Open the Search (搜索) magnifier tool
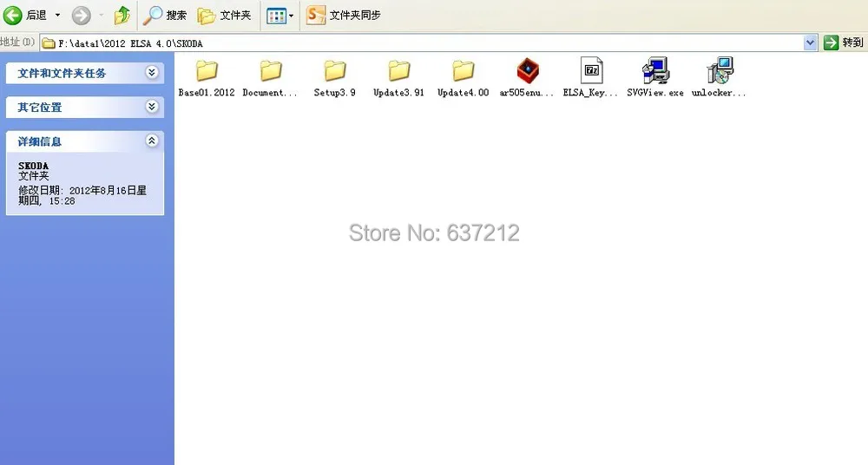The width and height of the screenshot is (868, 465). (164, 16)
